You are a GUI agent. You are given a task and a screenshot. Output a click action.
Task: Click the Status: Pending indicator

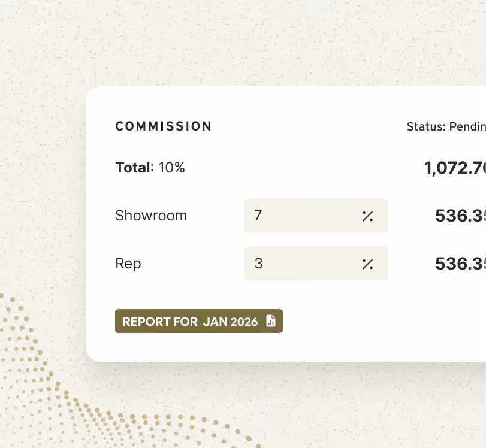tap(446, 127)
